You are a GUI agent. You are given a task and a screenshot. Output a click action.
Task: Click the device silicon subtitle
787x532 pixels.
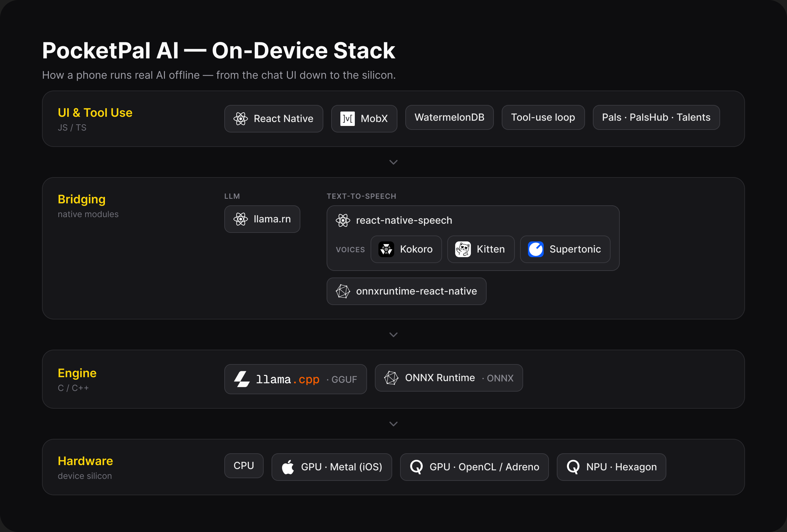click(85, 476)
